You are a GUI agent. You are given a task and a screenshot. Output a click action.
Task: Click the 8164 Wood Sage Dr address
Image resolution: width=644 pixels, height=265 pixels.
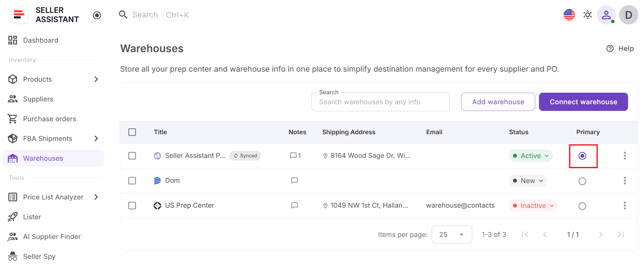(367, 156)
